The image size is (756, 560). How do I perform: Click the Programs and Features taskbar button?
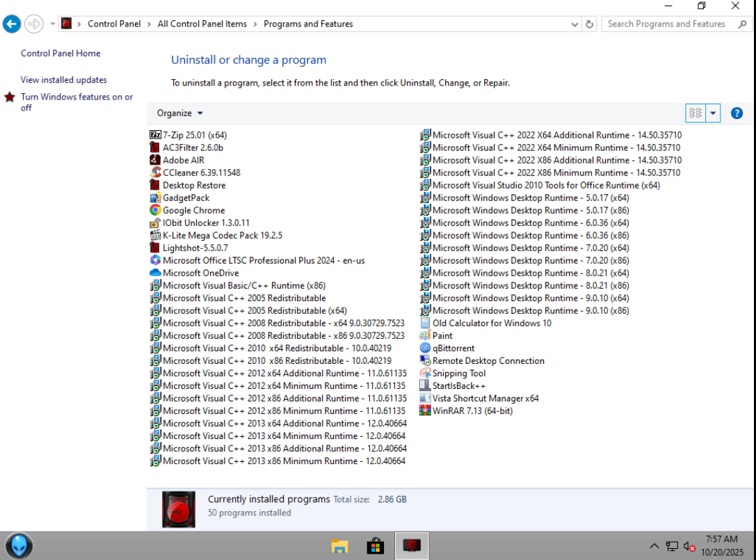pos(412,546)
